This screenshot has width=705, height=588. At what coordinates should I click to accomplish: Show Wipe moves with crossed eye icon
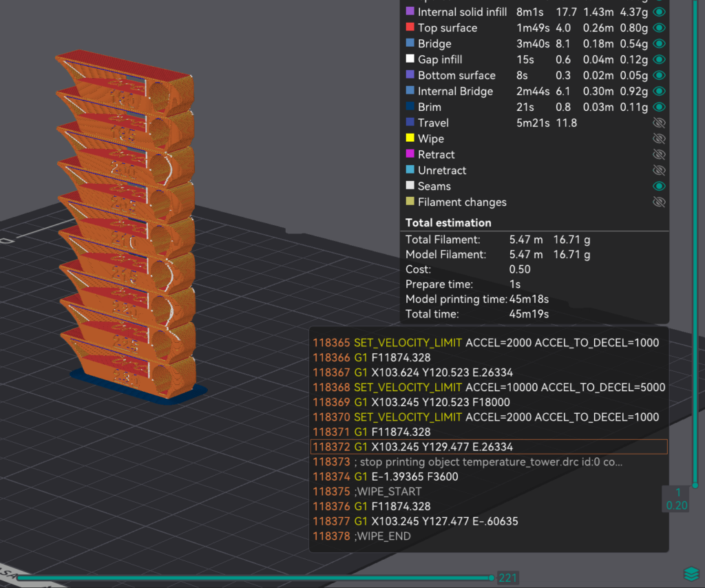[659, 138]
